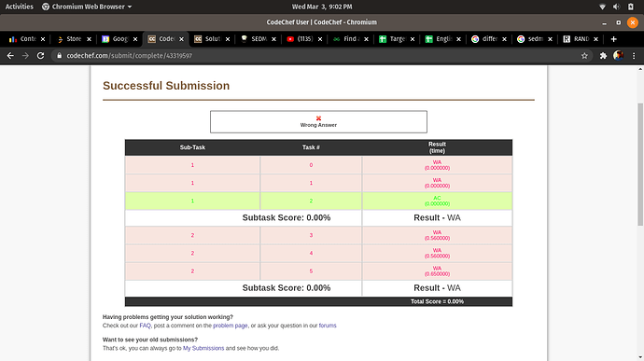The image size is (644, 361).
Task: Click task number 3 cell
Action: (x=311, y=235)
